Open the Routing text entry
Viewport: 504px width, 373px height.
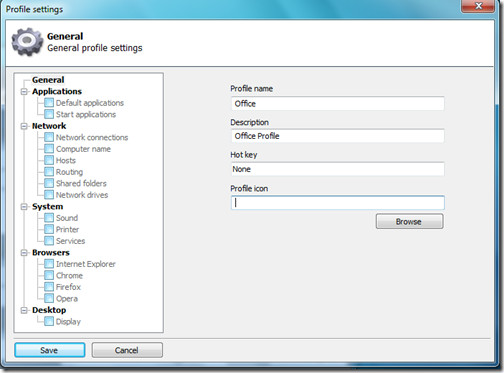click(x=69, y=172)
